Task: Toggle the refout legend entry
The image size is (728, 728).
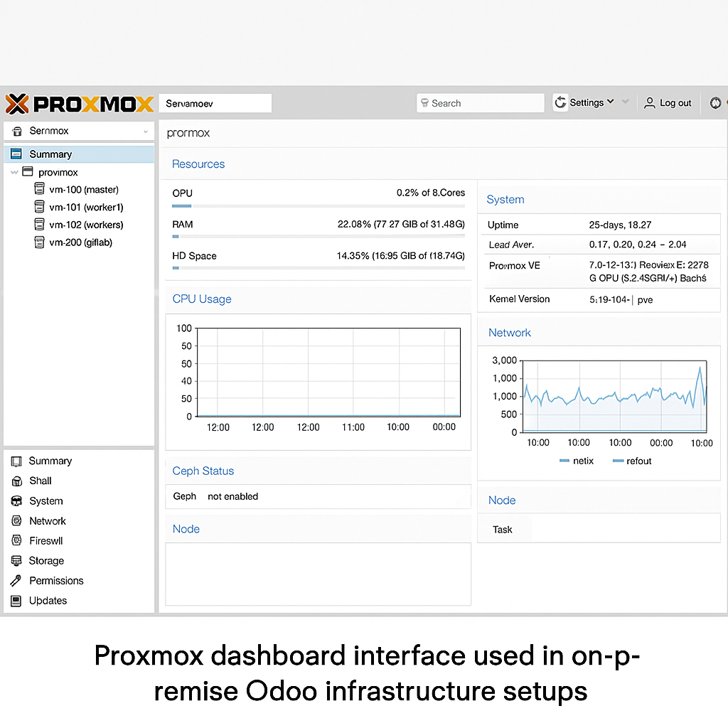Action: click(632, 461)
